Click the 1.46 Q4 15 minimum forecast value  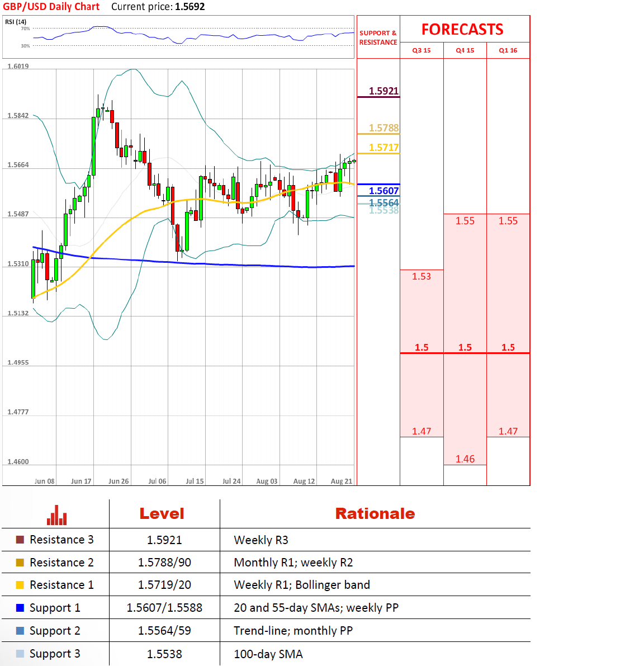(465, 459)
